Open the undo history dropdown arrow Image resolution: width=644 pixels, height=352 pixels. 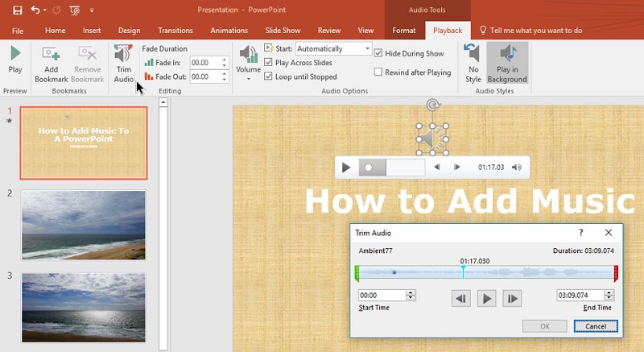[44, 10]
